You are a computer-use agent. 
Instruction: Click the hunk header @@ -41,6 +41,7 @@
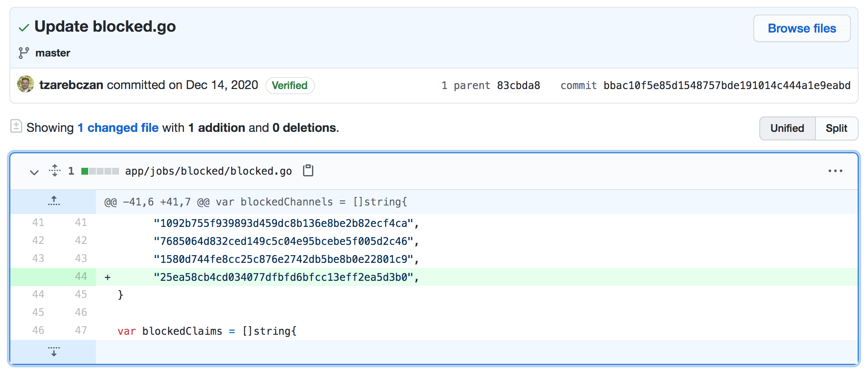coord(256,202)
